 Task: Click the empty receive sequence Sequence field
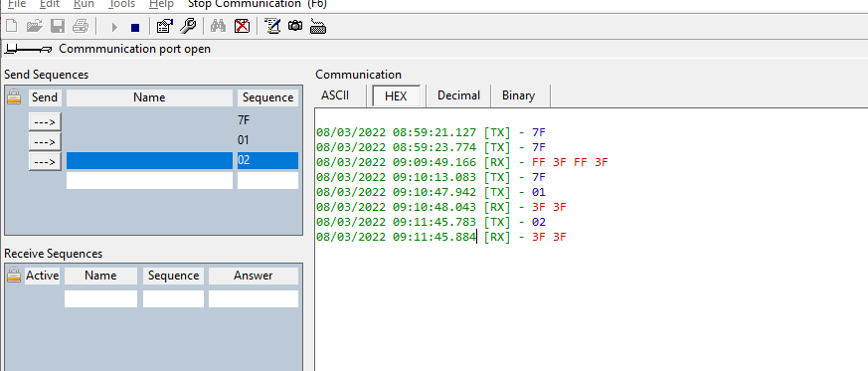point(173,299)
